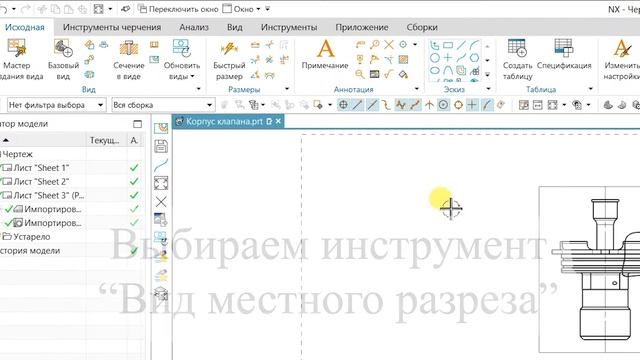Select the Ellipse sketch tool

click(435, 71)
